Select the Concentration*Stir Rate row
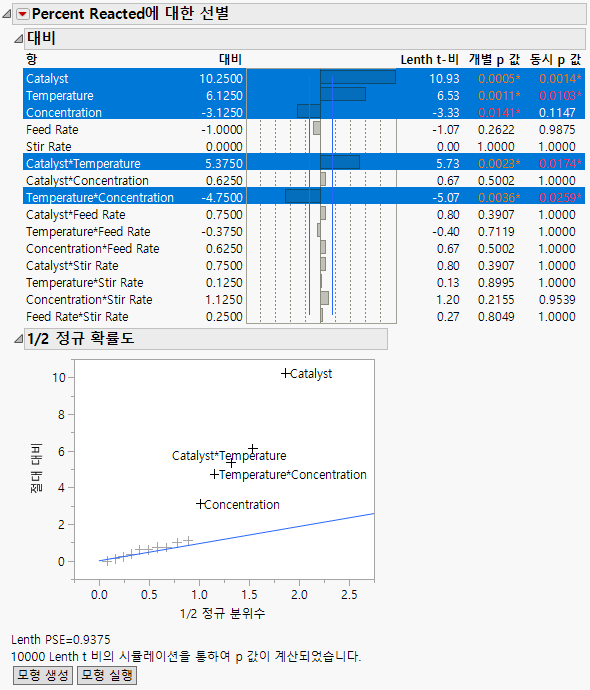 [304, 300]
